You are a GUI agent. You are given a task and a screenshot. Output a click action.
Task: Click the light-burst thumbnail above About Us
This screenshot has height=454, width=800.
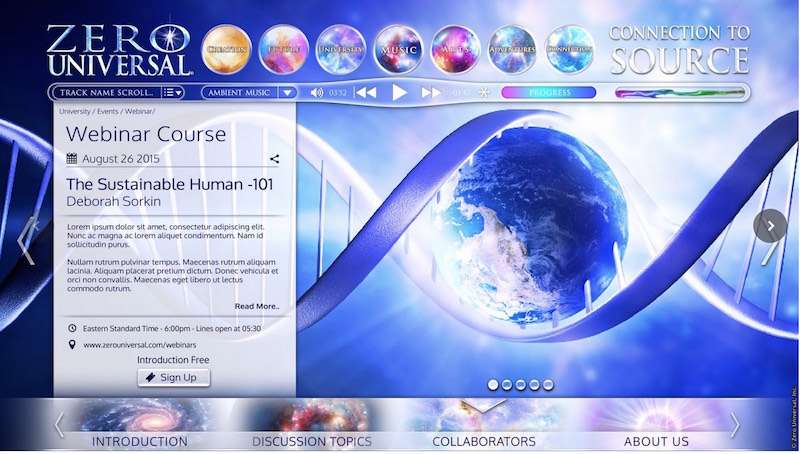coord(658,416)
